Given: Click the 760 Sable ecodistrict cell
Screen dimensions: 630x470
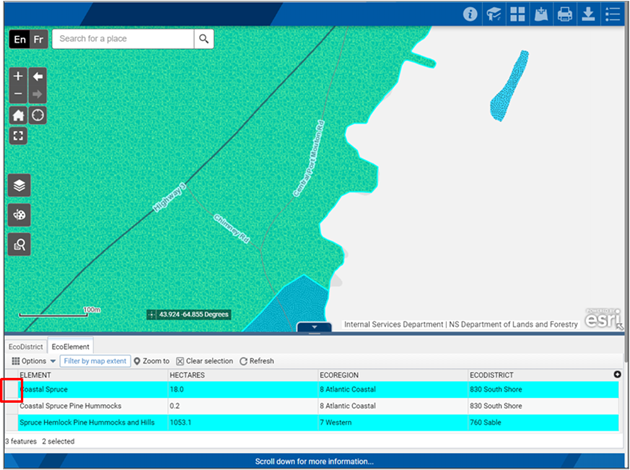Looking at the screenshot, I should coord(543,423).
